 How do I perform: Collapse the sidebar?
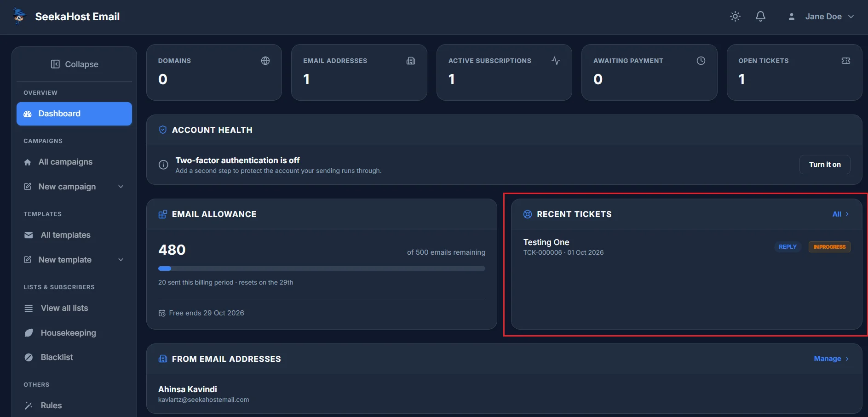(x=74, y=64)
